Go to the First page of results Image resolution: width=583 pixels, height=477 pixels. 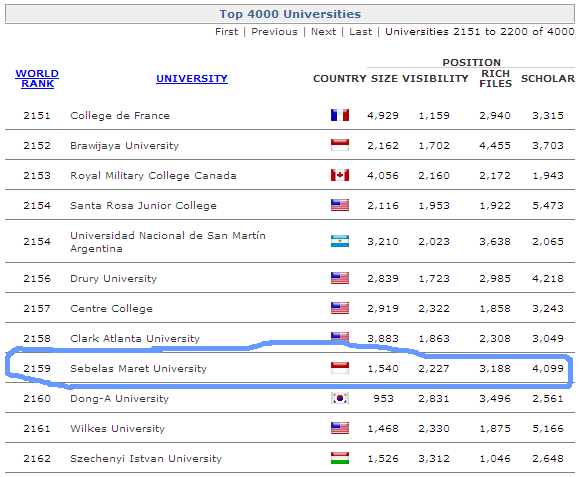(x=226, y=32)
